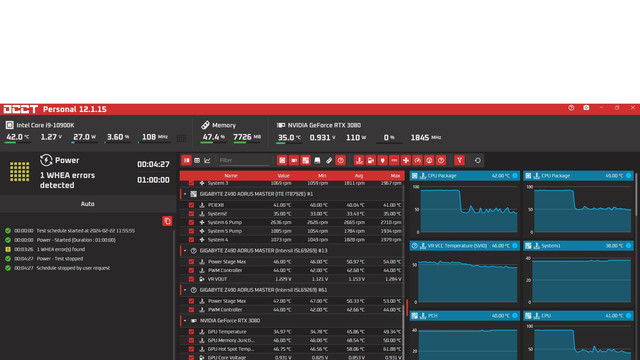Click the yellow grid test status icon
This screenshot has height=360, width=640.
pyautogui.click(x=20, y=171)
